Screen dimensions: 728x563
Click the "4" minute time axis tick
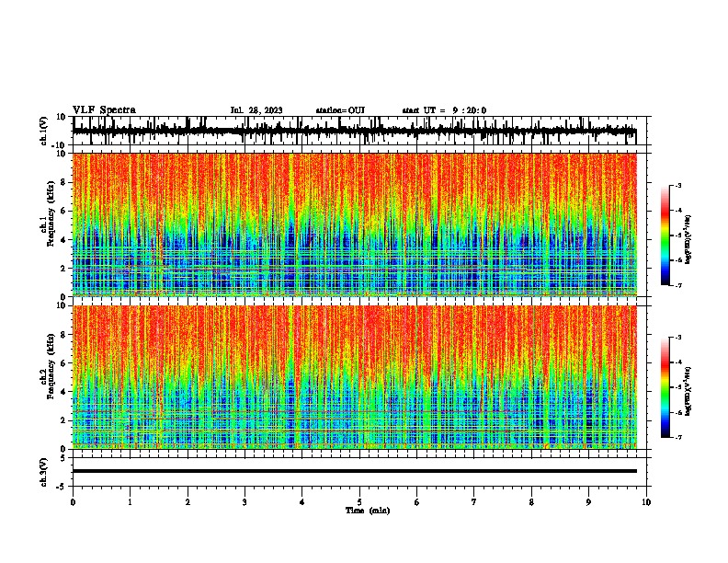tap(302, 502)
